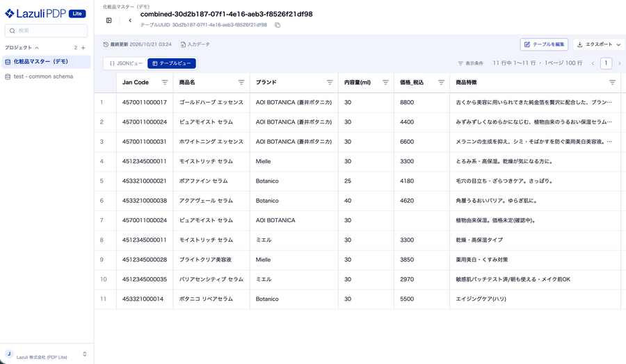Click cell 4533210000021
The height and width of the screenshot is (364, 626).
[x=144, y=181]
